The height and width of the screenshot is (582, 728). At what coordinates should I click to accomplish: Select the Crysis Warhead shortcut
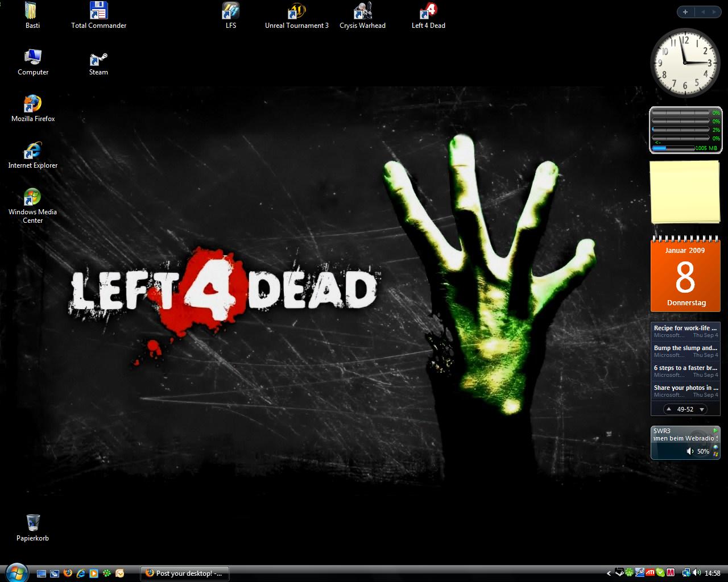click(x=362, y=15)
